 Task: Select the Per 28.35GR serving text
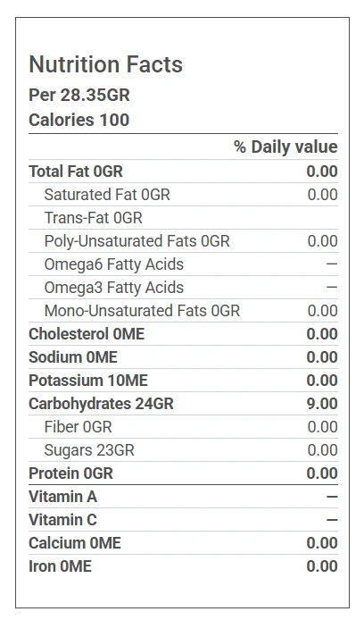pyautogui.click(x=79, y=95)
